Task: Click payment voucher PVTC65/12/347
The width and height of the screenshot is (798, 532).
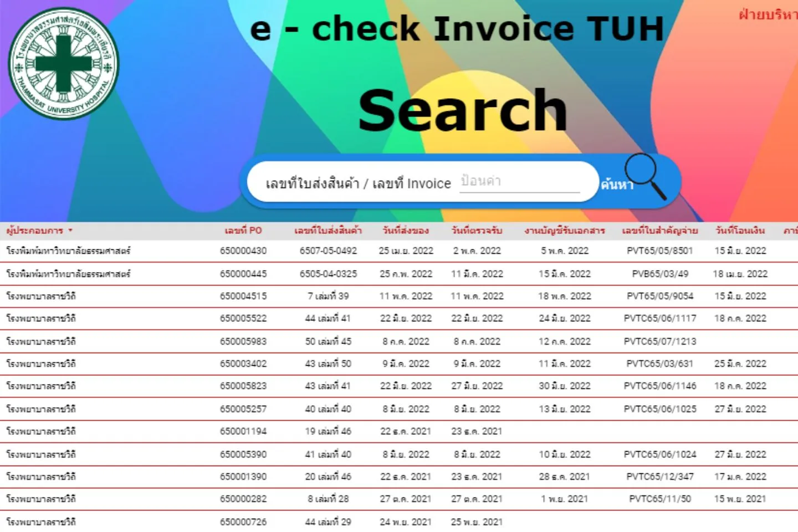Action: coord(659,477)
